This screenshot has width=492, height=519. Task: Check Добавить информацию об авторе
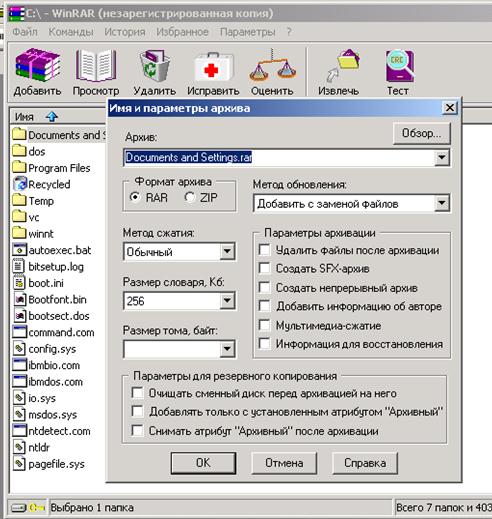pos(264,306)
